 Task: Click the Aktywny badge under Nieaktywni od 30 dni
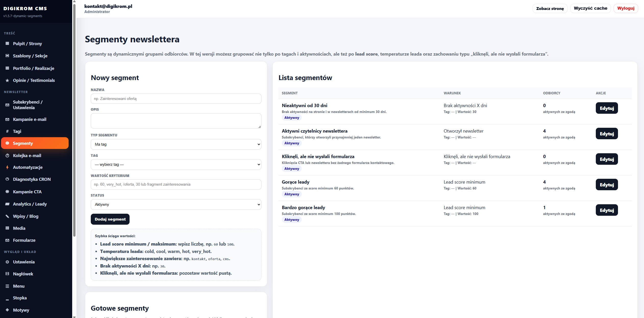click(292, 118)
